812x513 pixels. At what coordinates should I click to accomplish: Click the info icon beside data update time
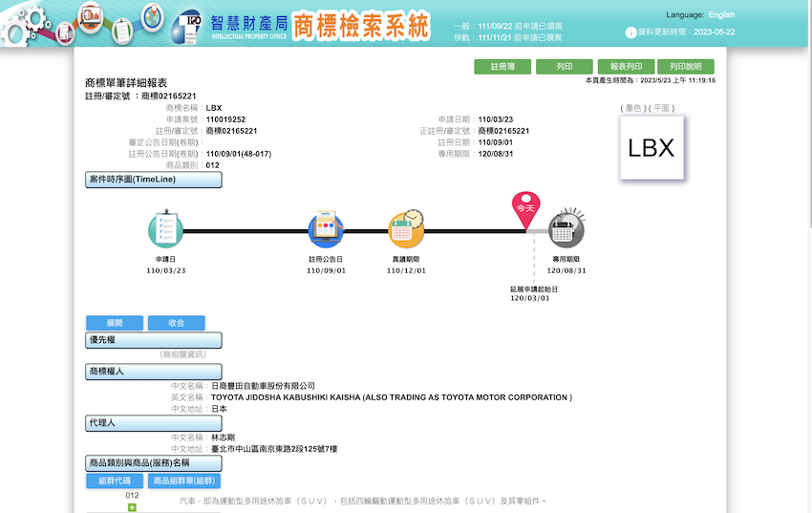(630, 32)
